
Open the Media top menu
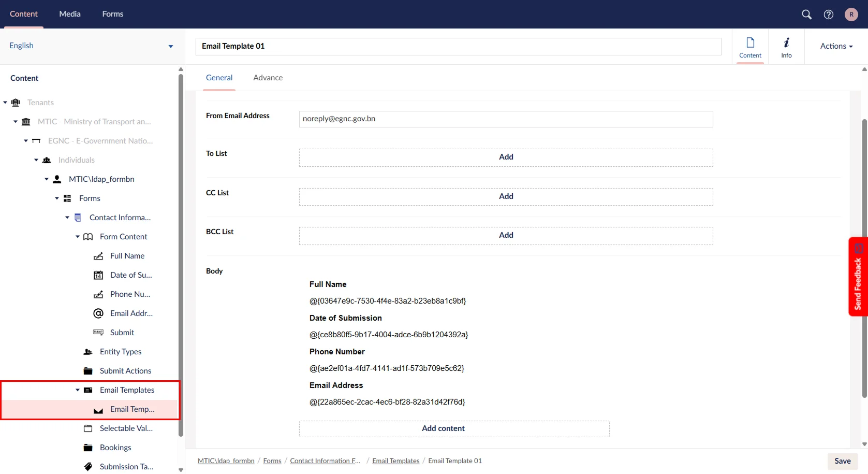70,14
